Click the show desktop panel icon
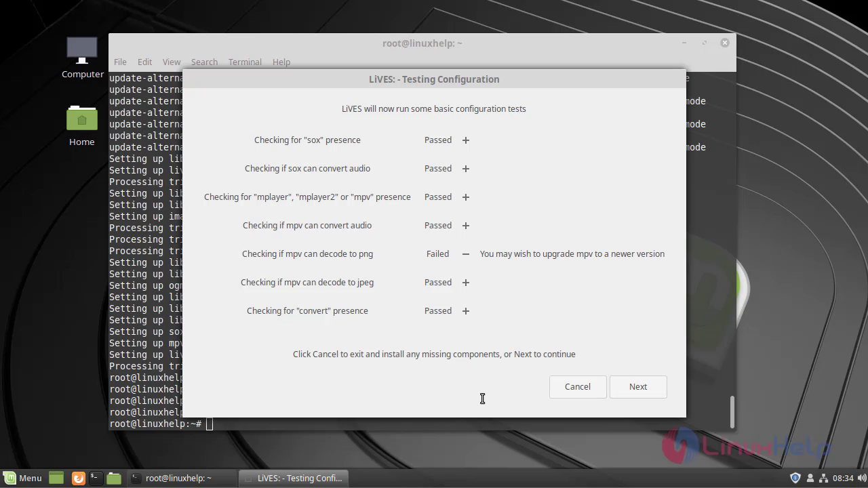 [x=56, y=478]
